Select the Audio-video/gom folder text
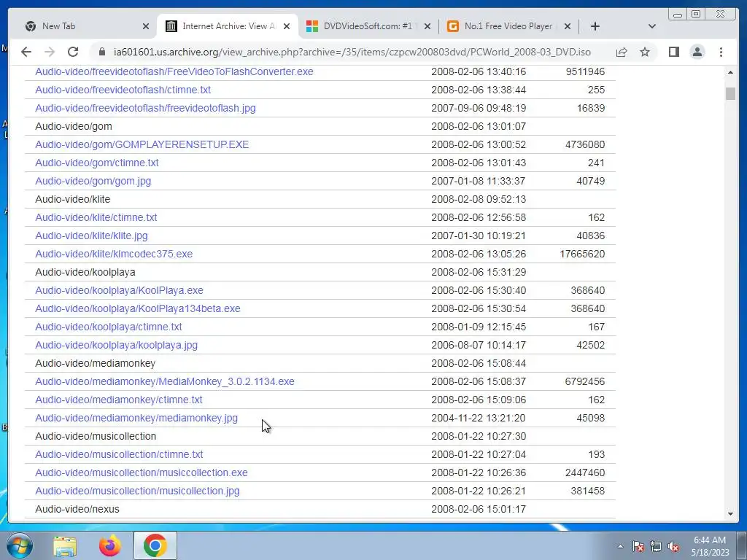Screen dimensions: 747x560 pyautogui.click(x=74, y=126)
